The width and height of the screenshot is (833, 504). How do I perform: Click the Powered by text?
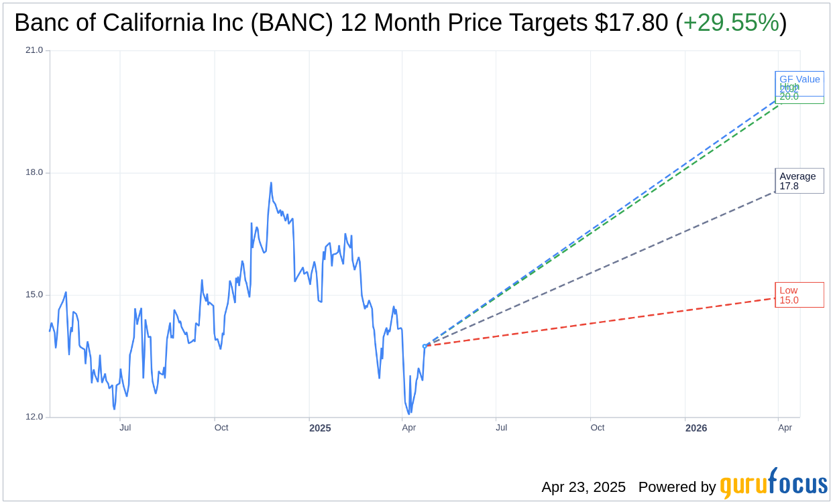pyautogui.click(x=677, y=487)
